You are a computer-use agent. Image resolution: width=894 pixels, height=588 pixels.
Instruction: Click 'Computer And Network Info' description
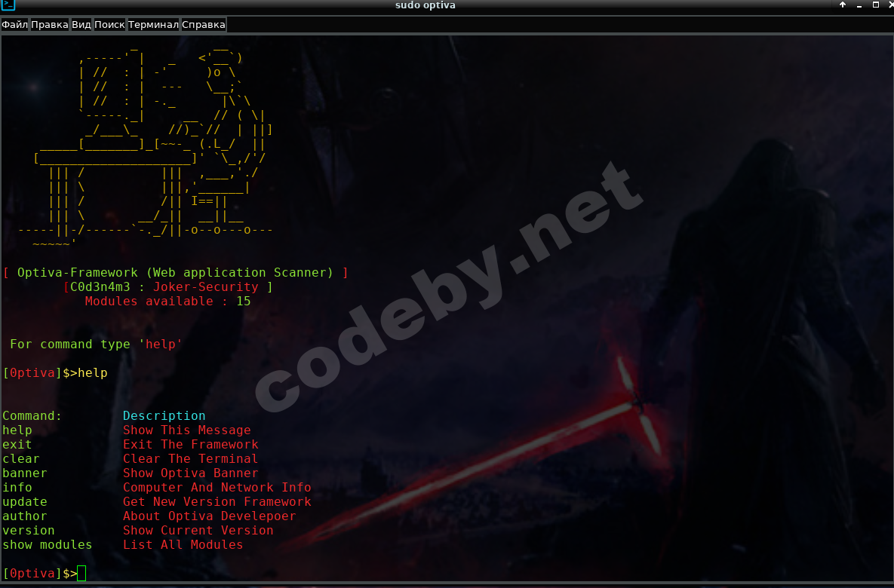pos(217,487)
